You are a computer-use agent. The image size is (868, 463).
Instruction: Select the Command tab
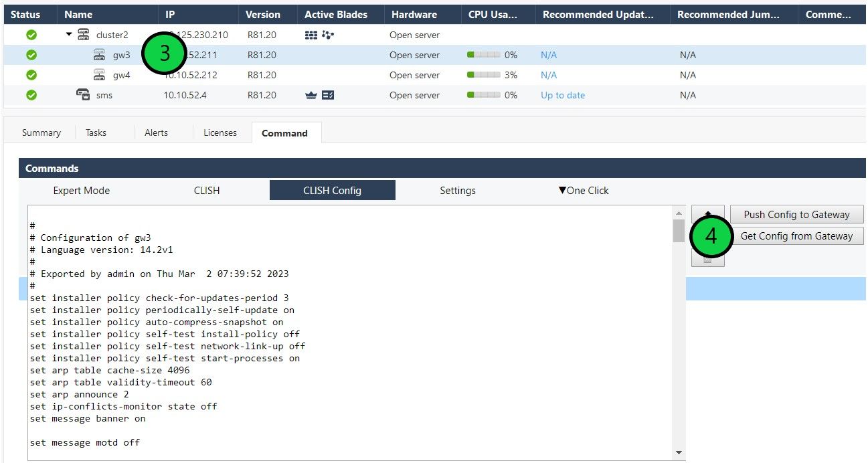point(285,132)
